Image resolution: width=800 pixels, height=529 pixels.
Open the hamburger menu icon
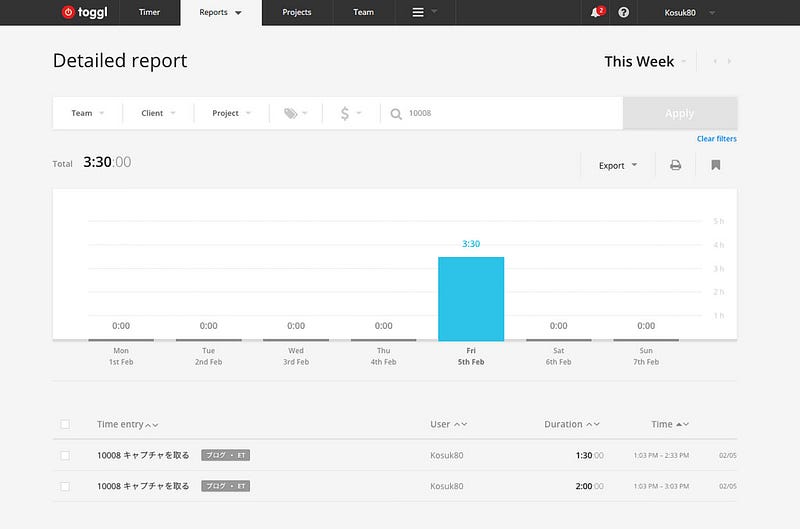coord(418,12)
